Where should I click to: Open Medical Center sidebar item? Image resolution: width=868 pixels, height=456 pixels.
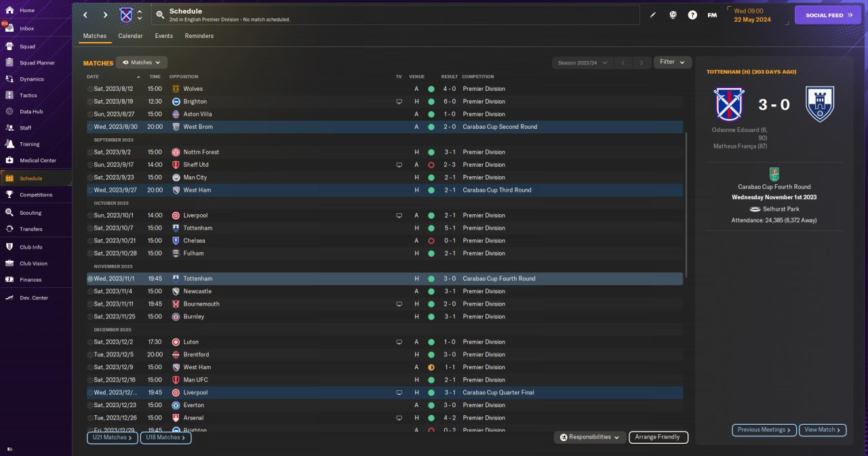pos(37,161)
